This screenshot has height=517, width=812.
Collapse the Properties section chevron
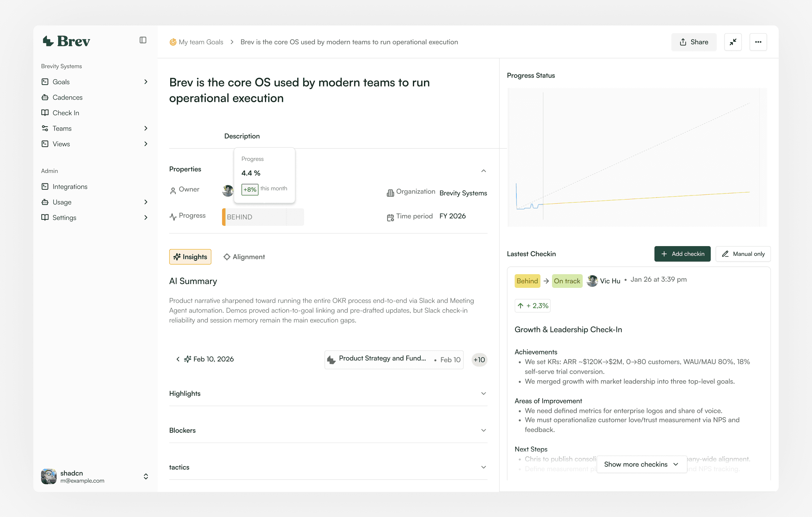[483, 170]
